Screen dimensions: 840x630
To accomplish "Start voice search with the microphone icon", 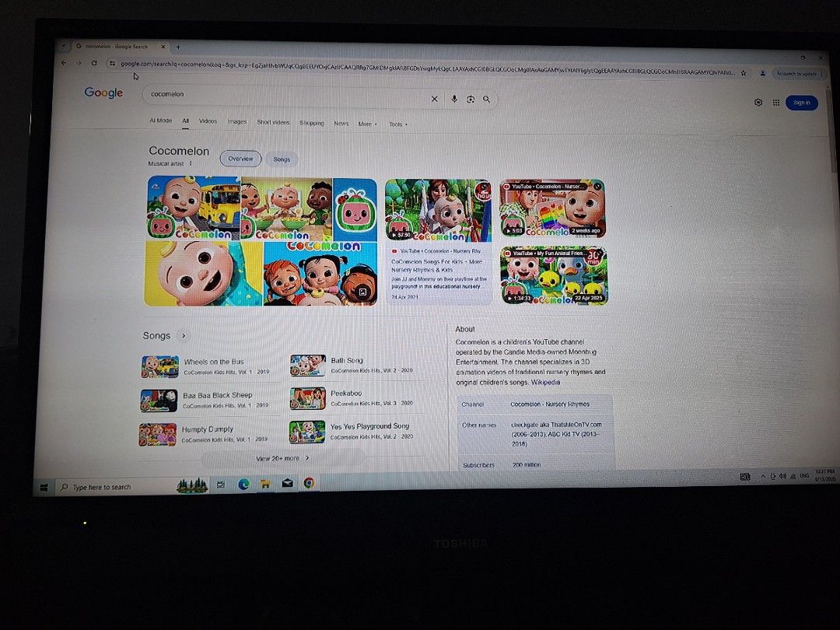I will (x=453, y=99).
